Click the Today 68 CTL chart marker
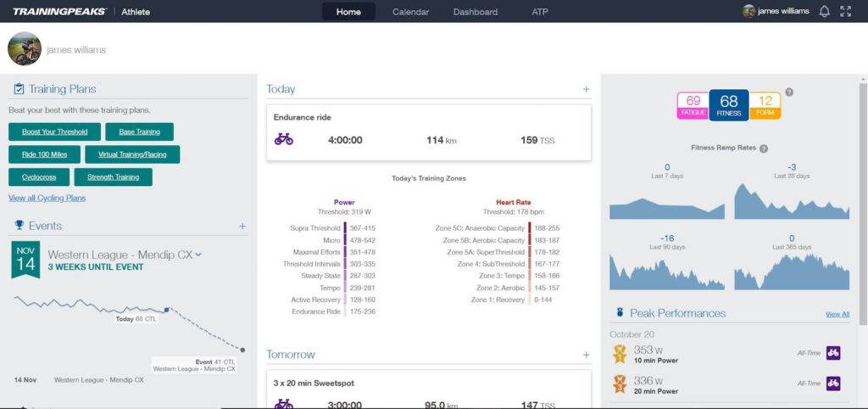868x409 pixels. click(167, 310)
